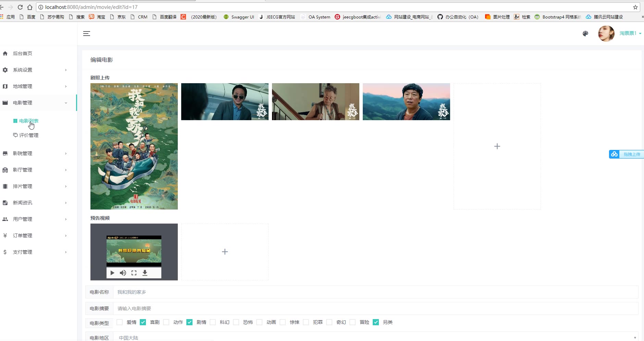This screenshot has width=644, height=341.
Task: Check the 动作 genre checkbox
Action: pos(166,322)
